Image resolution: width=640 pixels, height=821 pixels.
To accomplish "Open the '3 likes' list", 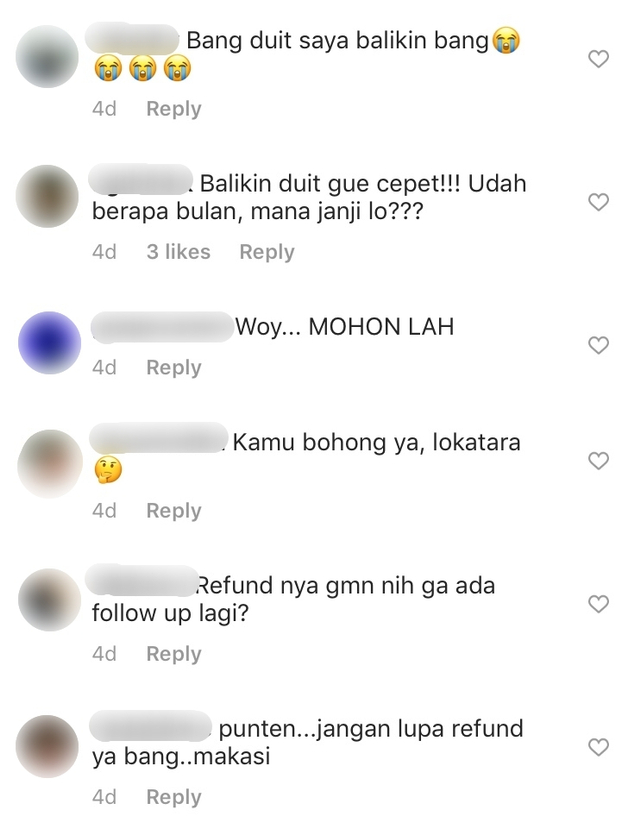I will coord(178,252).
